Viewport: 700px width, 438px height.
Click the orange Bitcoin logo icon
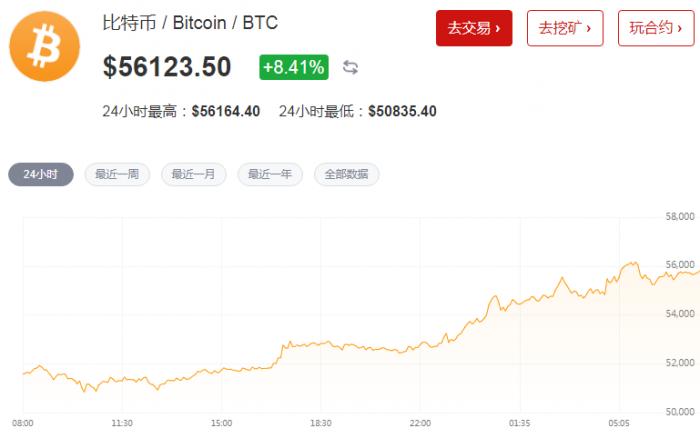(x=44, y=47)
